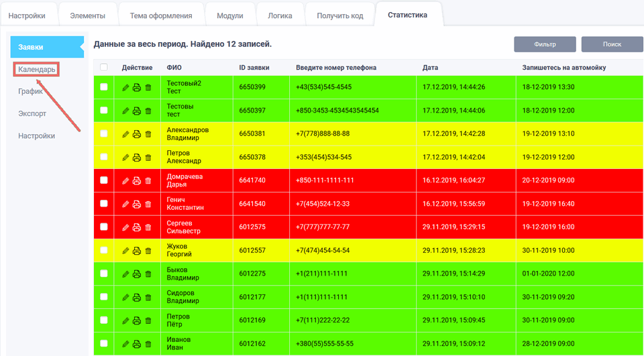The image size is (644, 356).
Task: Select the checkbox for Сидоров Владимир row
Action: pos(103,297)
